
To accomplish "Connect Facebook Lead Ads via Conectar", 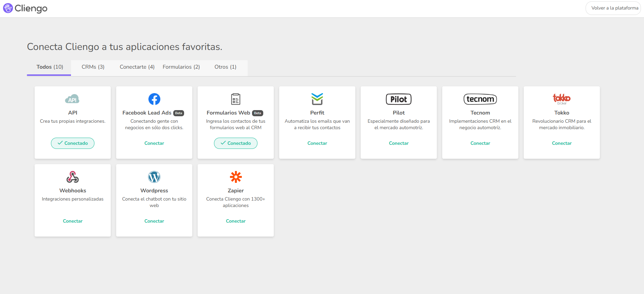I will [x=154, y=143].
